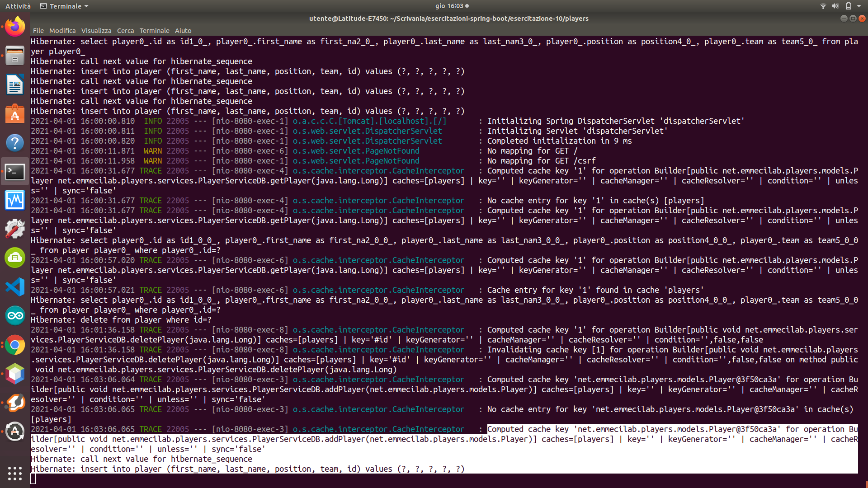Click the No mapping for GET /csrf message
This screenshot has width=868, height=488.
[541, 161]
